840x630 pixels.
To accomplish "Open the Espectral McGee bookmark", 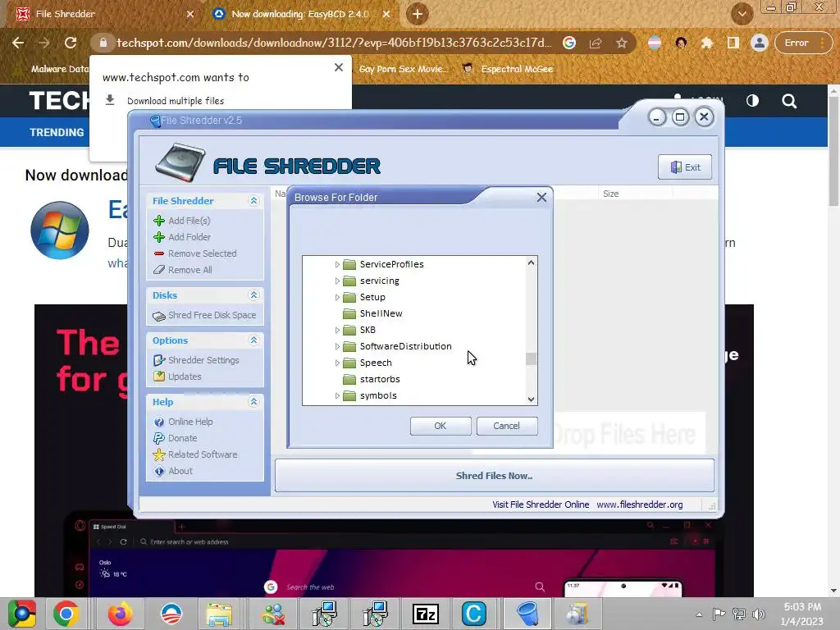I will pyautogui.click(x=507, y=69).
